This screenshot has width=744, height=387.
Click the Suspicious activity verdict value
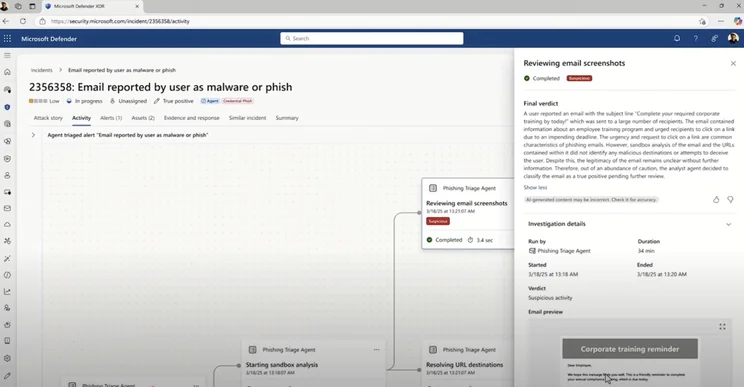(x=550, y=298)
